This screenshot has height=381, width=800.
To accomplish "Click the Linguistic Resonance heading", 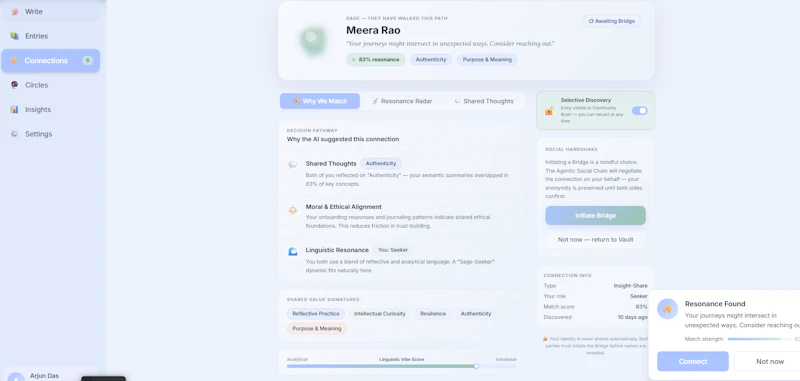I will 337,250.
